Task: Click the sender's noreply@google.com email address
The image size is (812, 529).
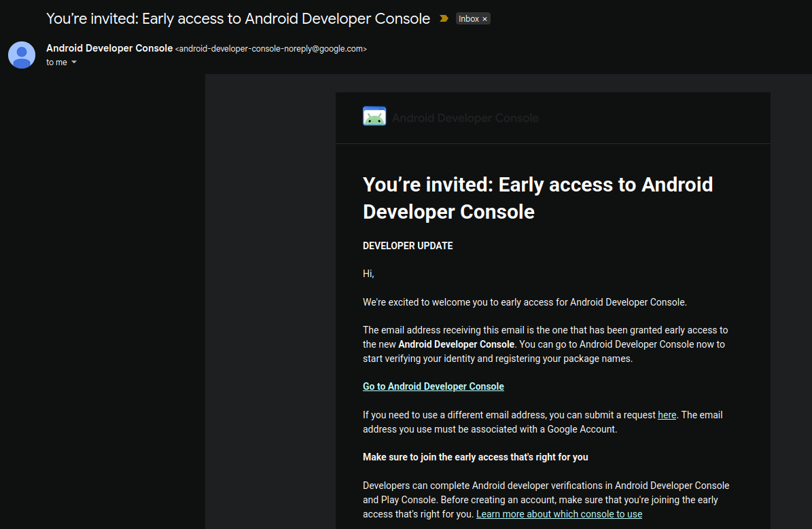Action: tap(271, 49)
